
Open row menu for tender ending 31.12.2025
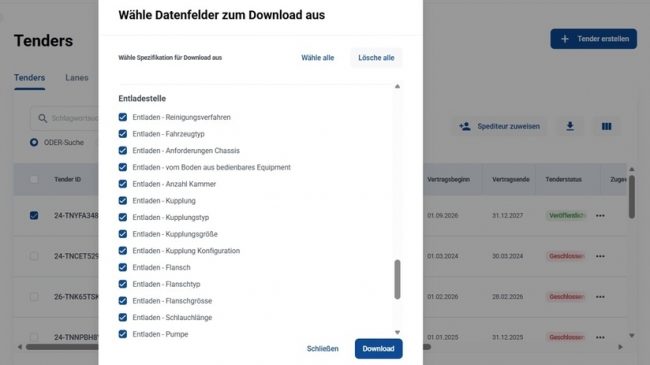(x=600, y=337)
